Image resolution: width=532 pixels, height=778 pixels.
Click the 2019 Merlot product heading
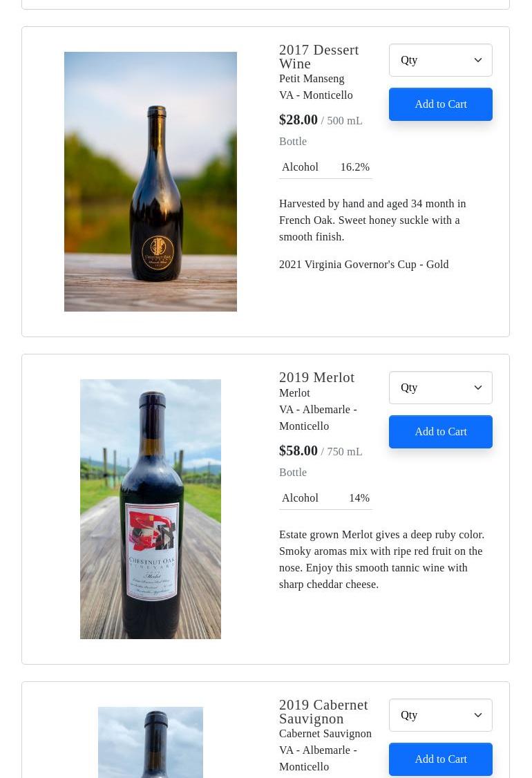point(316,377)
